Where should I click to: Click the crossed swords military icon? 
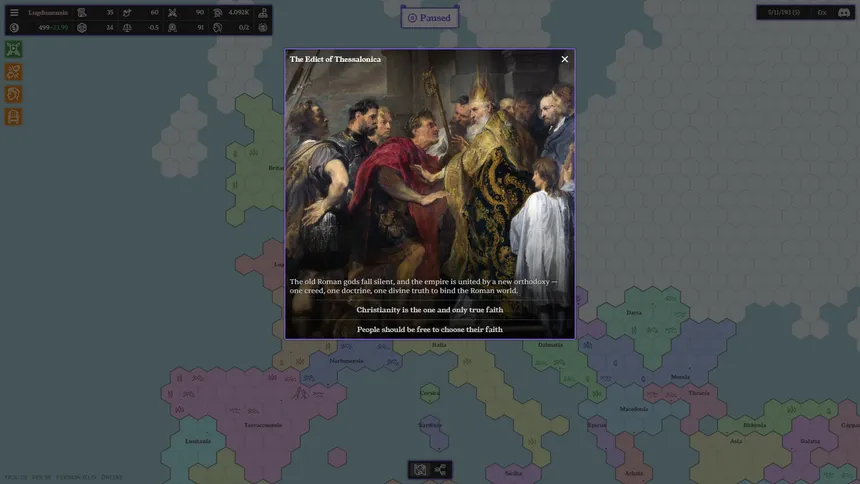pos(172,13)
